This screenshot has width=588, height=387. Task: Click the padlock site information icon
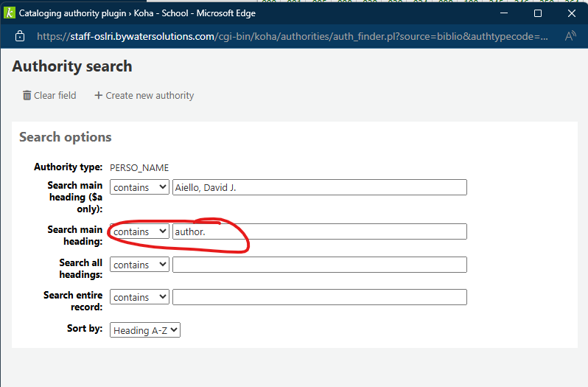[x=20, y=36]
